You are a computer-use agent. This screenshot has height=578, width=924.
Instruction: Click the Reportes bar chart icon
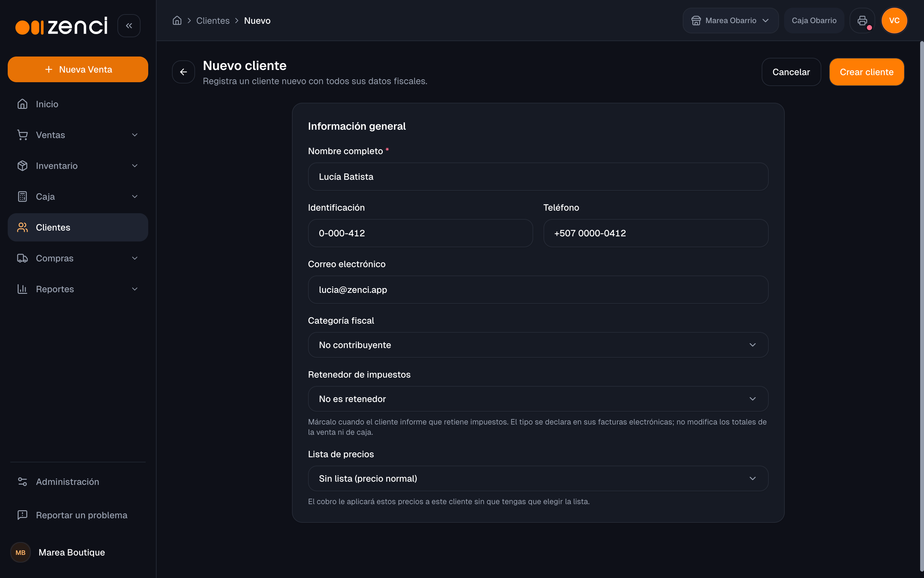(x=22, y=289)
